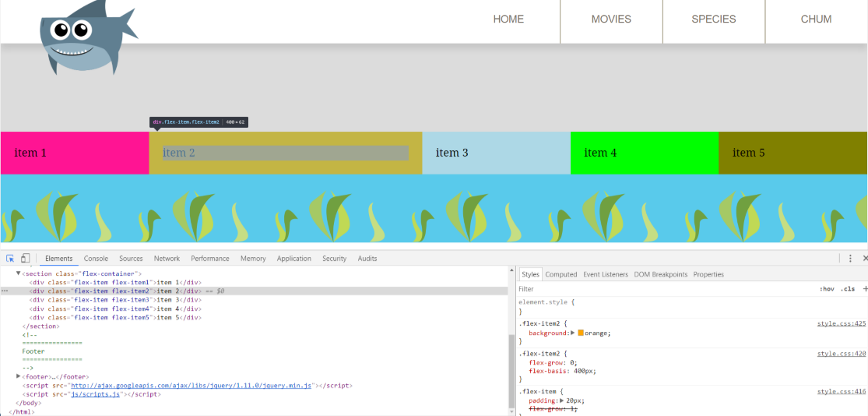Close the DevTools panel
Screen dimensions: 868x416
(864, 259)
